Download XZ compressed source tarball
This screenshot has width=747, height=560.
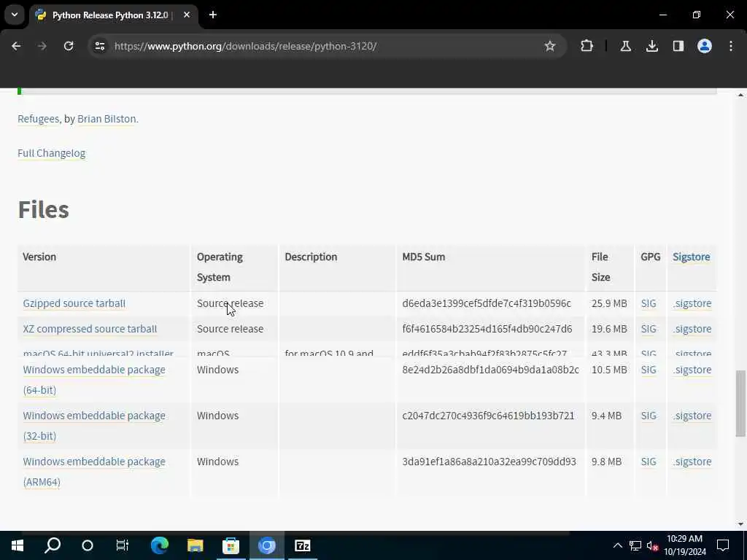click(90, 329)
